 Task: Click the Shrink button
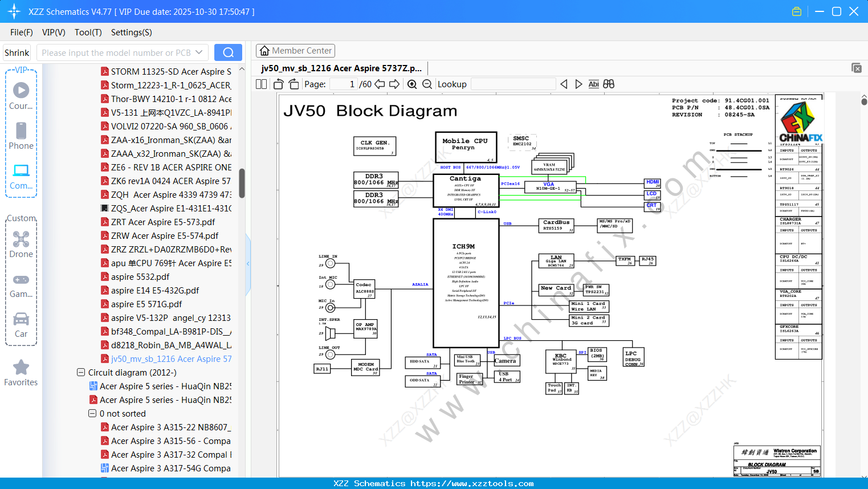tap(17, 52)
